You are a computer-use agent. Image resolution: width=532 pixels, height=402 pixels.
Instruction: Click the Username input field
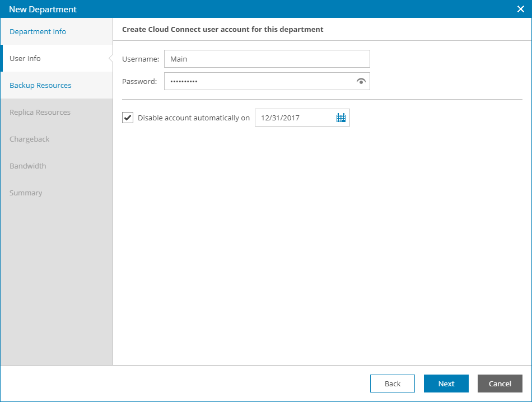click(267, 59)
